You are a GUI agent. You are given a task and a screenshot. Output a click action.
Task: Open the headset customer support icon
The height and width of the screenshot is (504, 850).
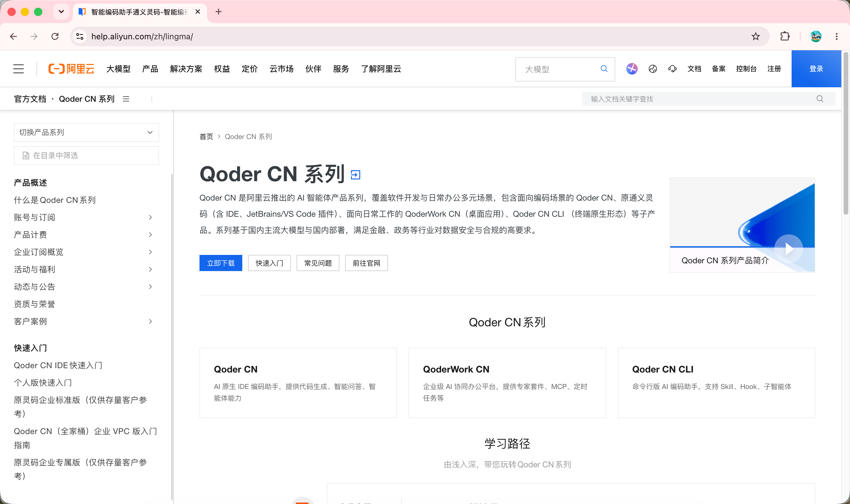tap(672, 69)
